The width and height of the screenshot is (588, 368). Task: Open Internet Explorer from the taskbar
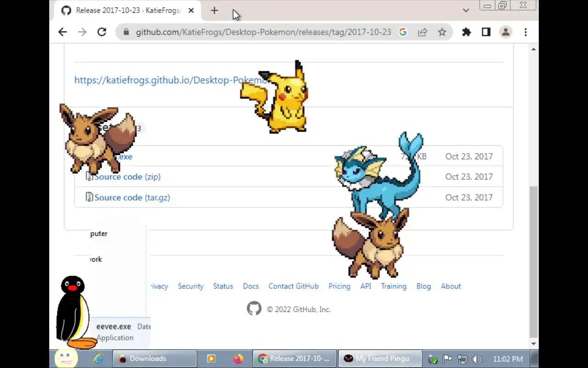[98, 358]
